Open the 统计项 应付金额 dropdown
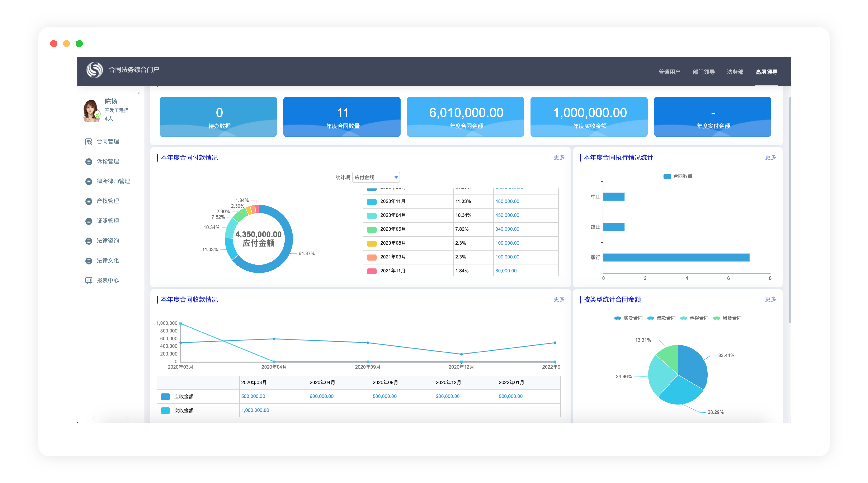 [376, 177]
